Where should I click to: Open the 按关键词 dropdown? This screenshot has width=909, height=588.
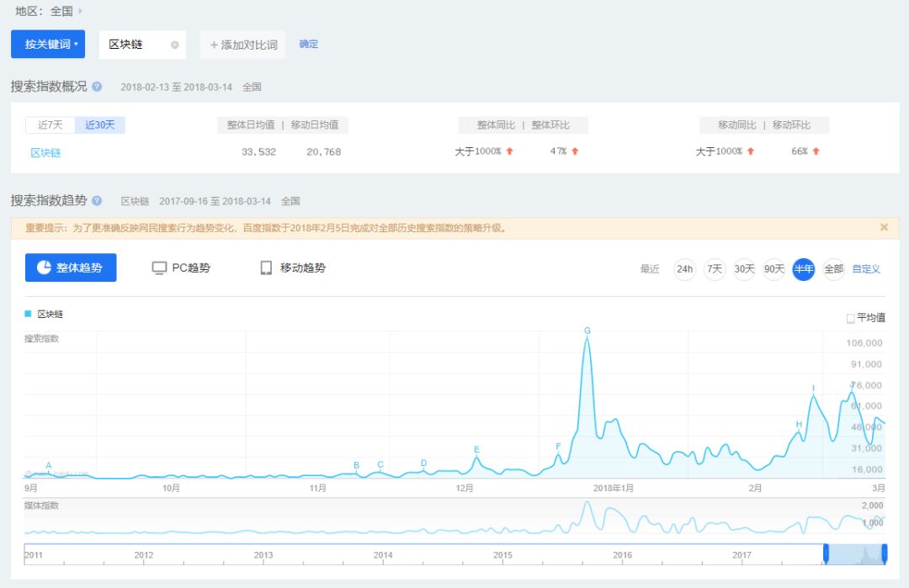click(x=48, y=45)
